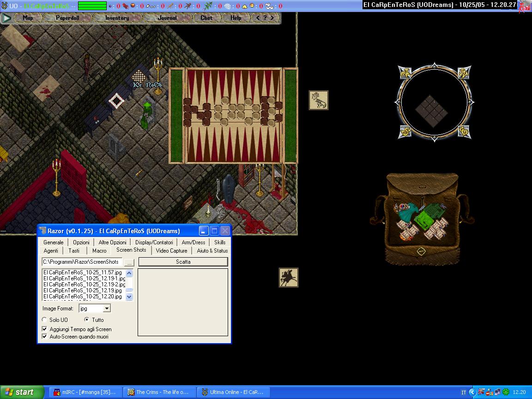Viewport: 532px width, 399px height.
Task: Click the MSN Messenger tray icon
Action: pos(490,392)
